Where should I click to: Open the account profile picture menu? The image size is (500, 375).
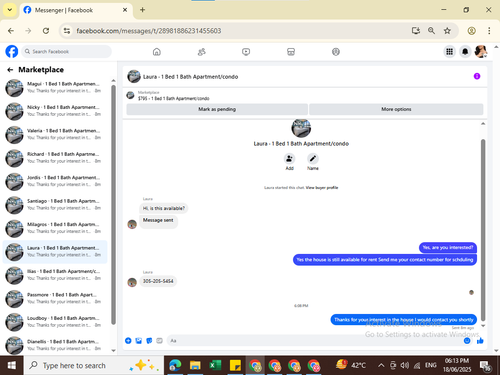[481, 52]
